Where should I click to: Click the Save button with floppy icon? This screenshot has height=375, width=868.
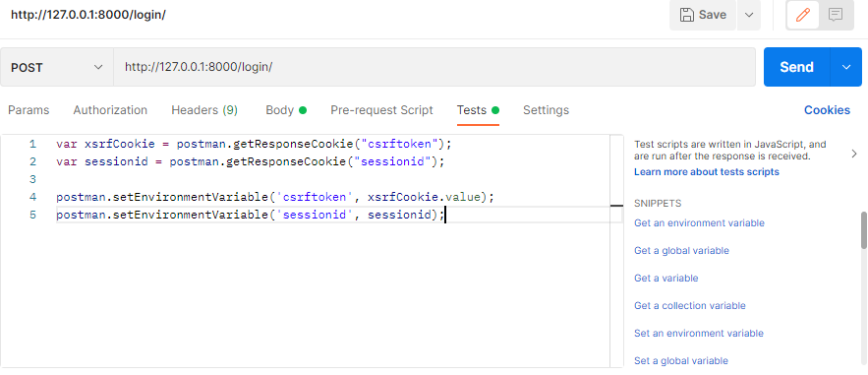(x=703, y=15)
